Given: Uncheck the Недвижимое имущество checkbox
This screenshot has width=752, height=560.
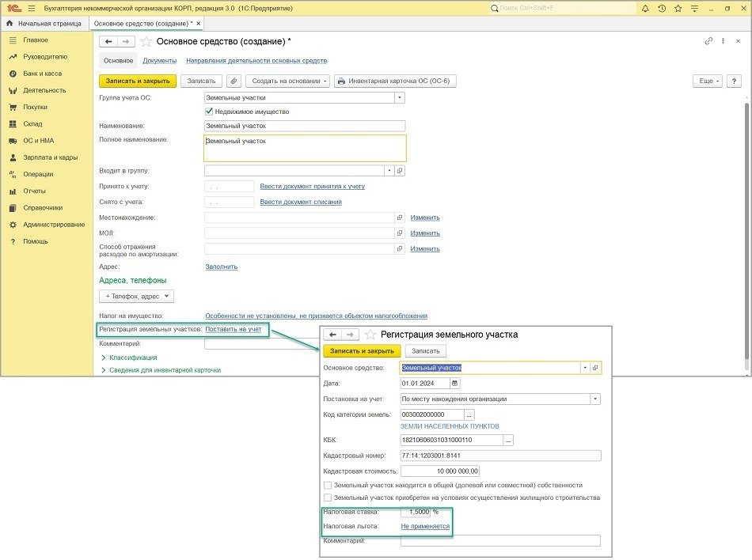Looking at the screenshot, I should (209, 112).
